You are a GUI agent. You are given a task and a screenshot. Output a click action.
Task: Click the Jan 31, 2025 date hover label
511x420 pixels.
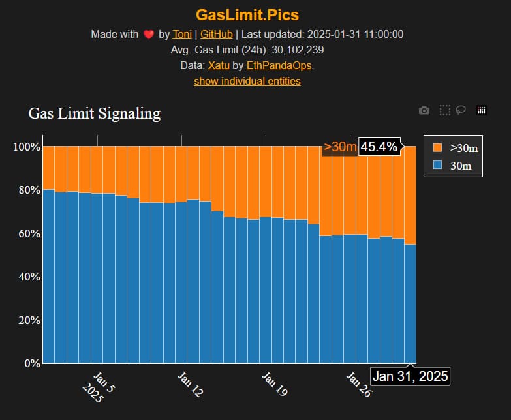point(410,376)
